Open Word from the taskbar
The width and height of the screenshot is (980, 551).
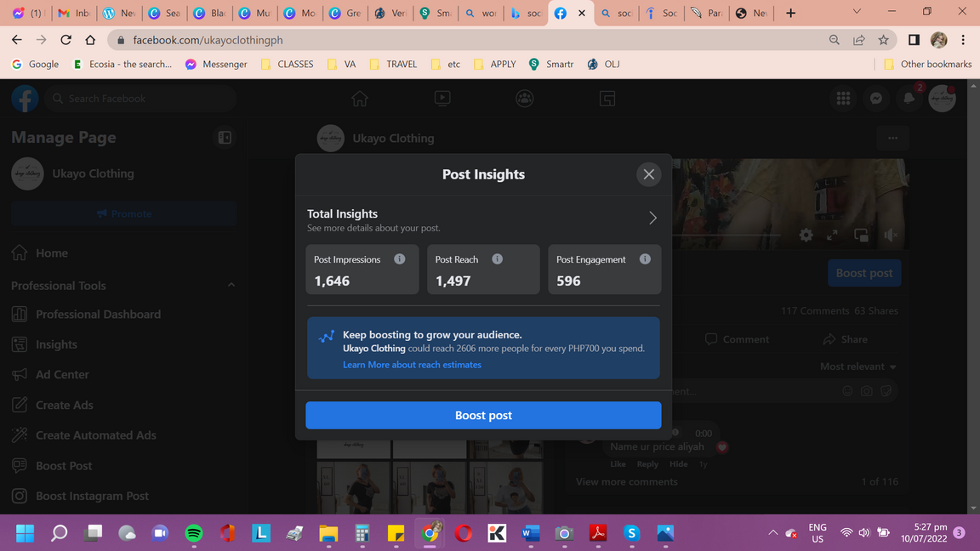[x=530, y=533]
